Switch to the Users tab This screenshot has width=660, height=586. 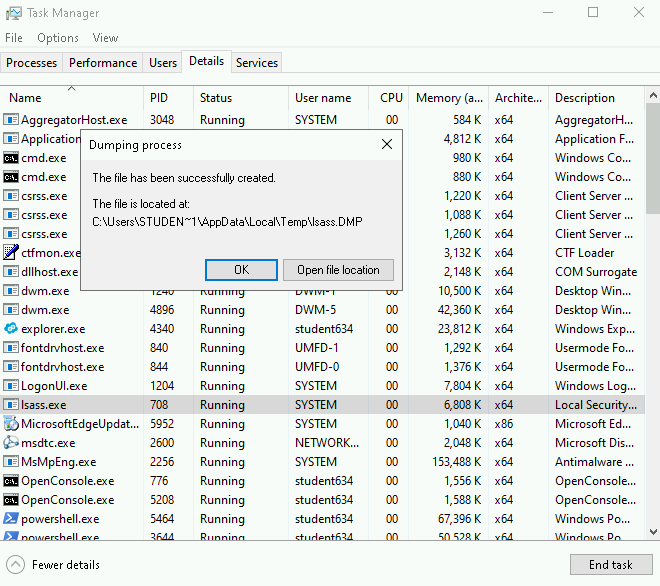point(163,63)
